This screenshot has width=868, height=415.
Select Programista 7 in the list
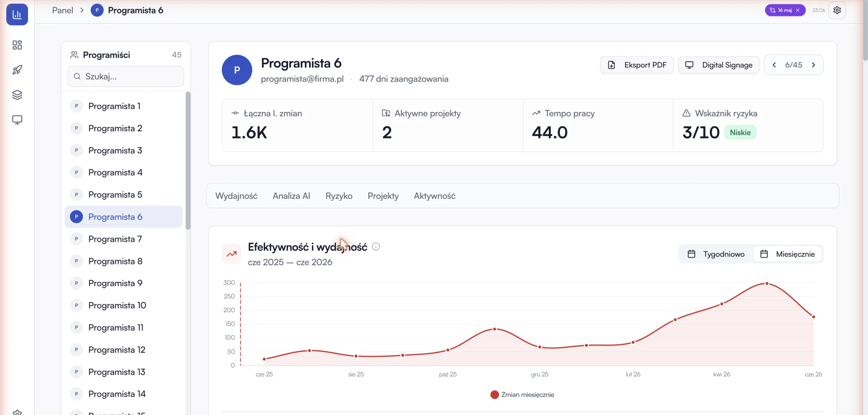[123, 239]
